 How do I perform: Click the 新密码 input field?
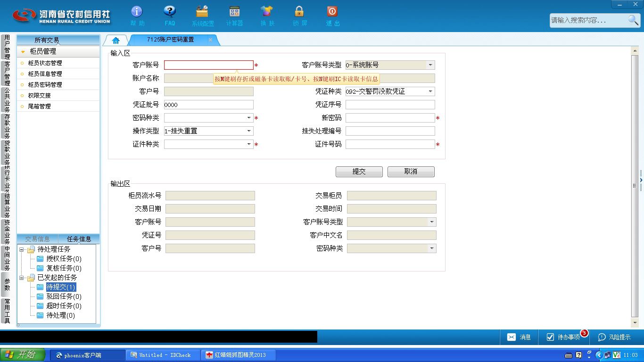(x=390, y=118)
